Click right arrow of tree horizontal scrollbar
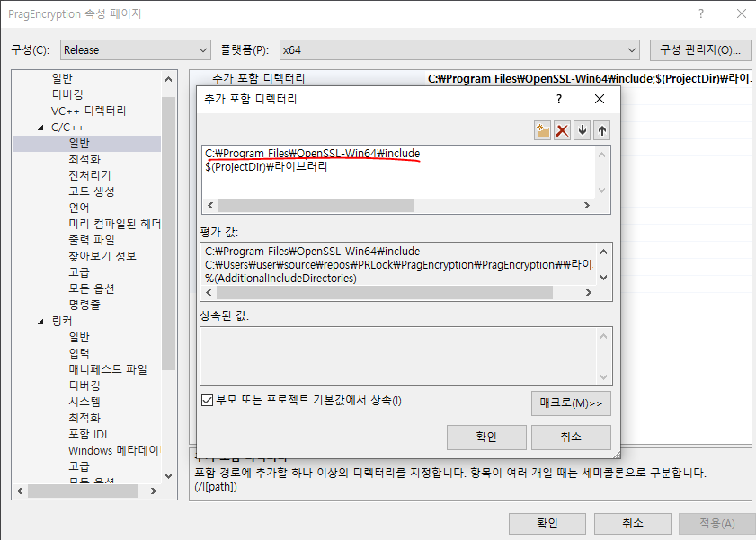The width and height of the screenshot is (756, 540). (x=154, y=491)
